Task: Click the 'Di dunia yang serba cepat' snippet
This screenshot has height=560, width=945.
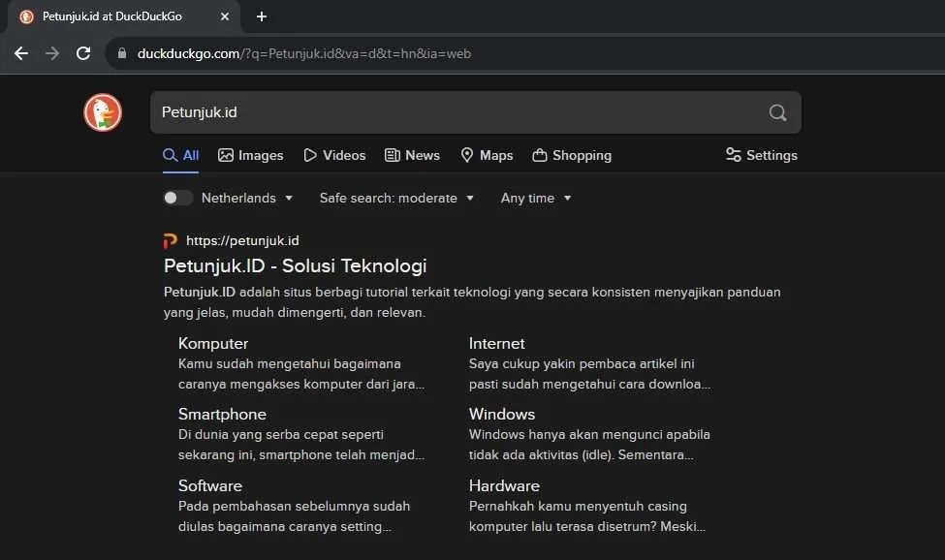Action: point(301,445)
